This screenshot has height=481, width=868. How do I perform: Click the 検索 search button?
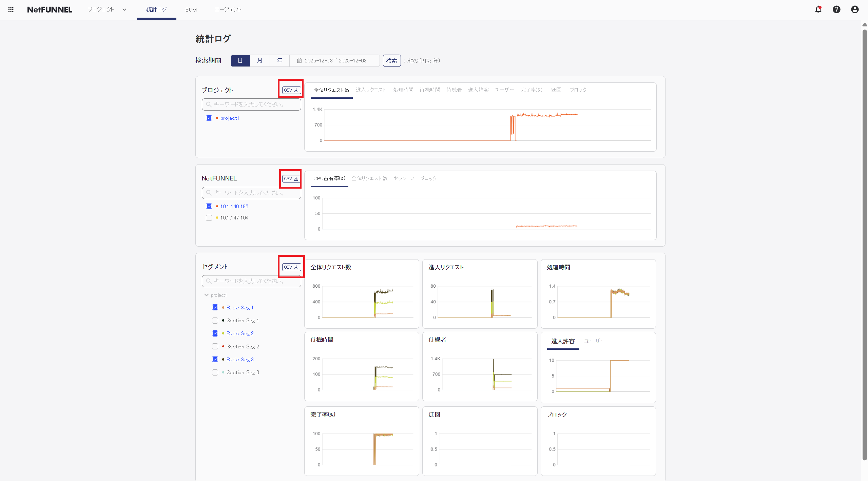click(391, 60)
